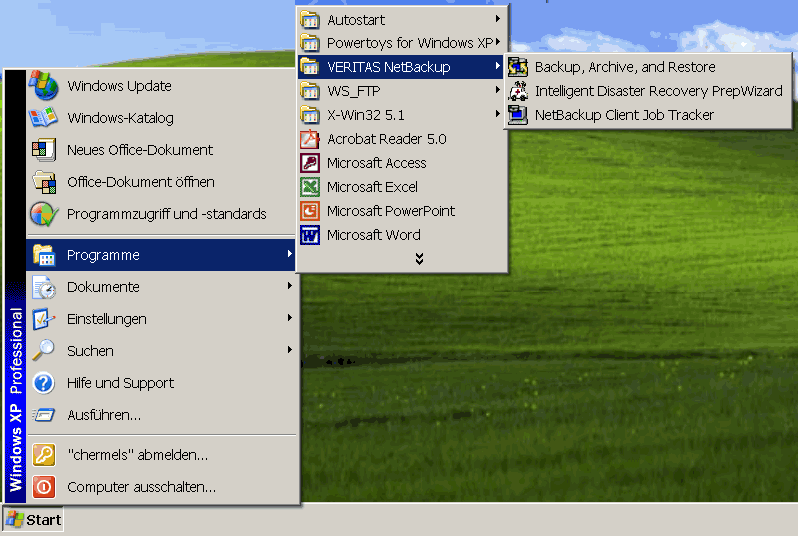Viewport: 798px width, 536px height.
Task: Click the X-Win32 5.1 folder icon
Action: [x=309, y=115]
